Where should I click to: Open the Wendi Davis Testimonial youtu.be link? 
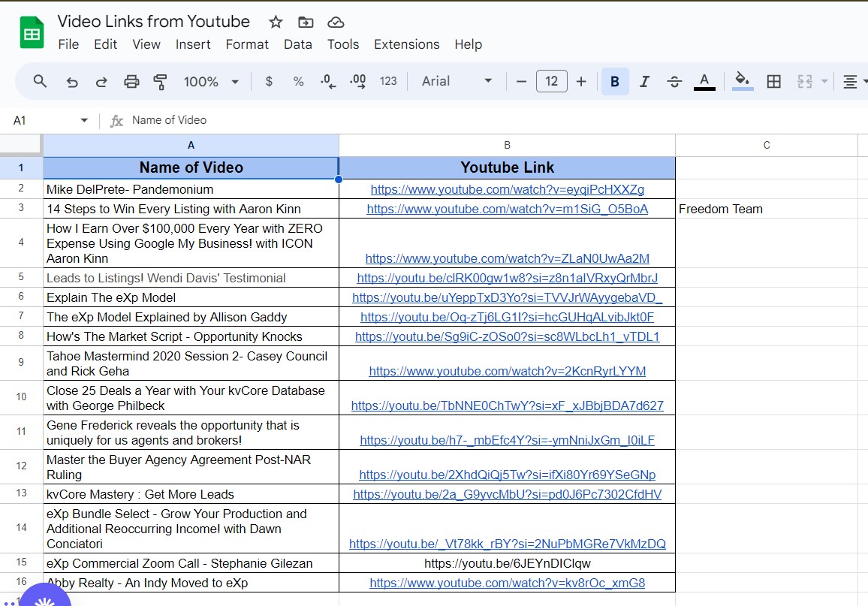(x=507, y=278)
